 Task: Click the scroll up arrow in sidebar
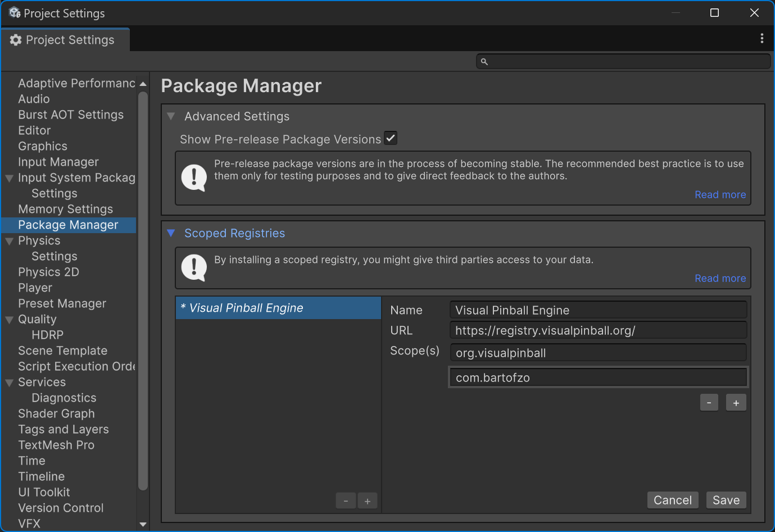(143, 84)
